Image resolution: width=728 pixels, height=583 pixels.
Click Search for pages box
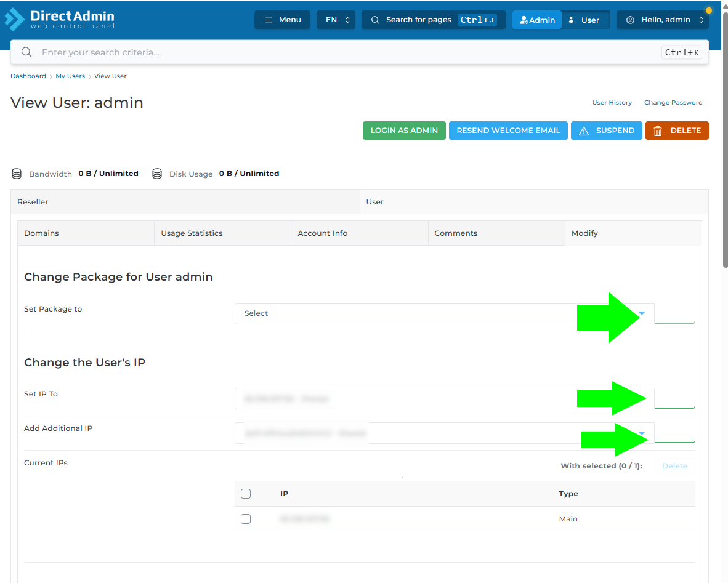[434, 20]
